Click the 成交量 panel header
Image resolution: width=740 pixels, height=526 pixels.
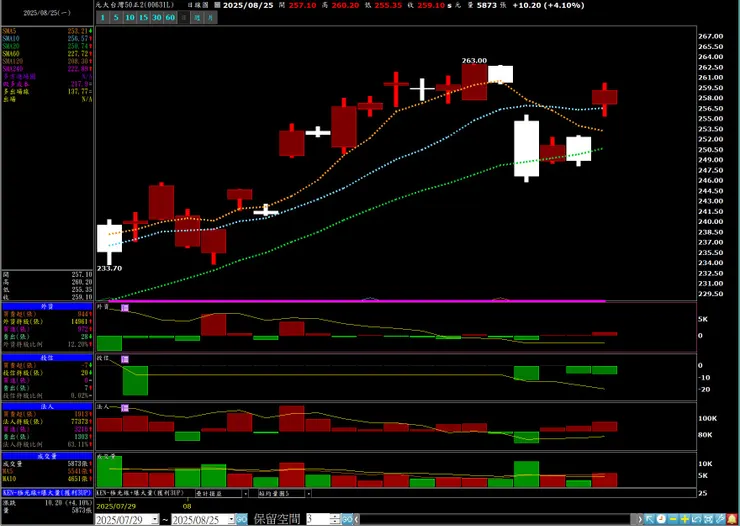point(47,456)
